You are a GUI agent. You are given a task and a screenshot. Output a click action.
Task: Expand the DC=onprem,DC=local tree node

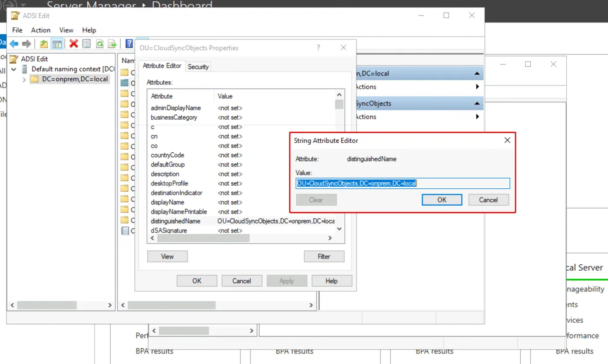click(x=24, y=79)
